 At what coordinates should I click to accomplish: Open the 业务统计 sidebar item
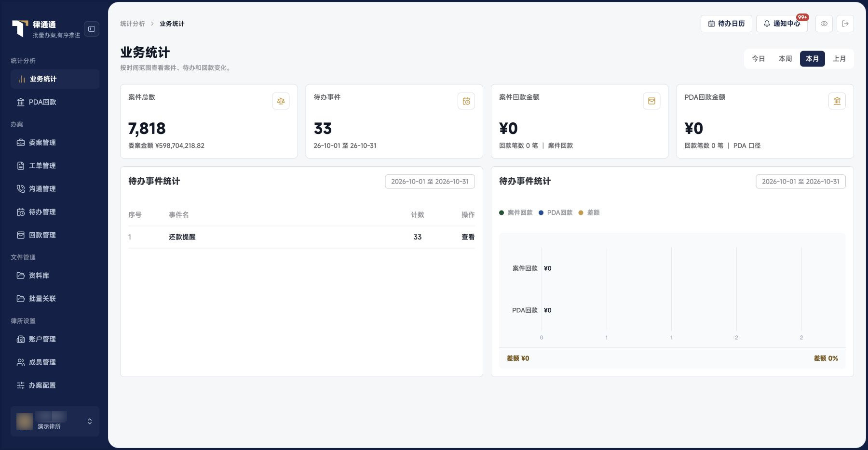(x=55, y=79)
